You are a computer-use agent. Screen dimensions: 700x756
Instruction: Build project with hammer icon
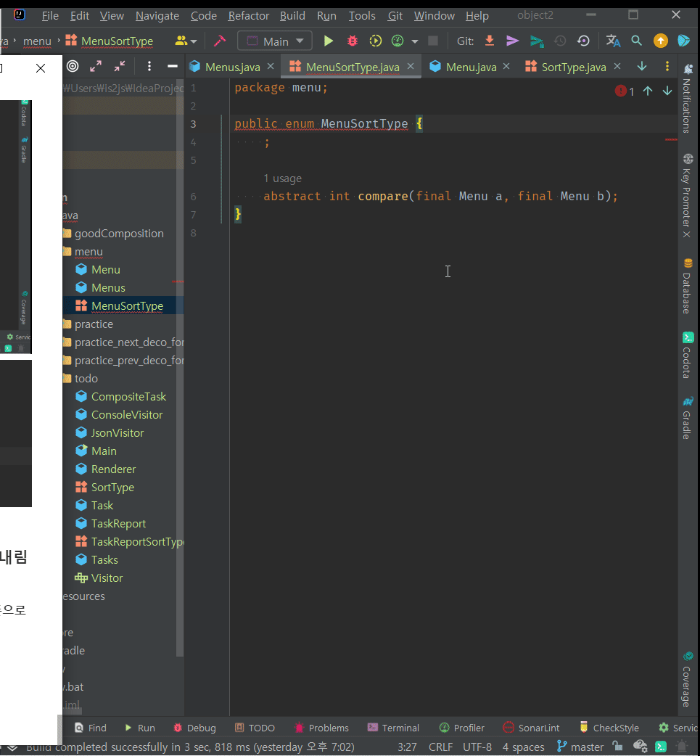[219, 41]
